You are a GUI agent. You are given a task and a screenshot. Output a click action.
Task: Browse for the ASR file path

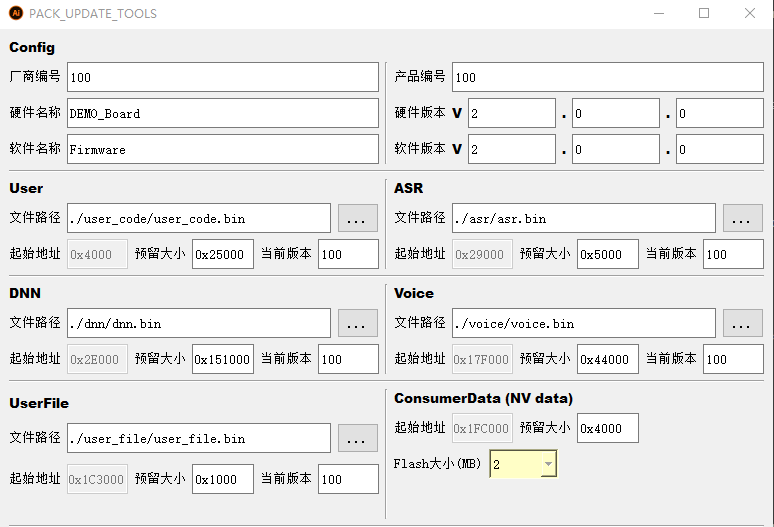tap(742, 218)
